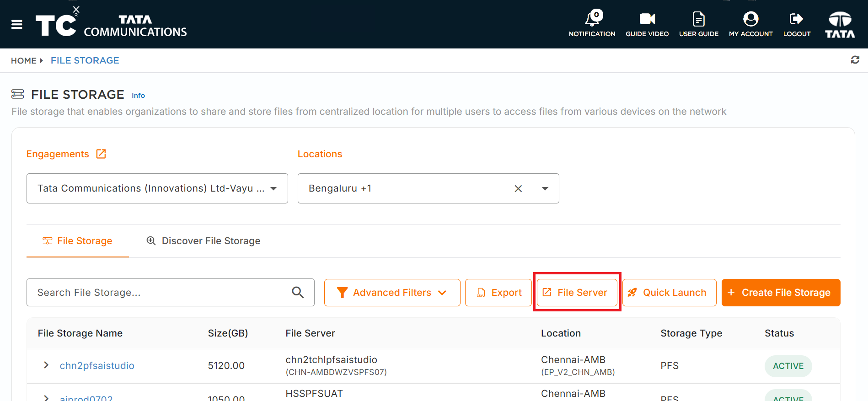The width and height of the screenshot is (868, 401).
Task: Expand the chn2pfsaistudio row
Action: [46, 365]
